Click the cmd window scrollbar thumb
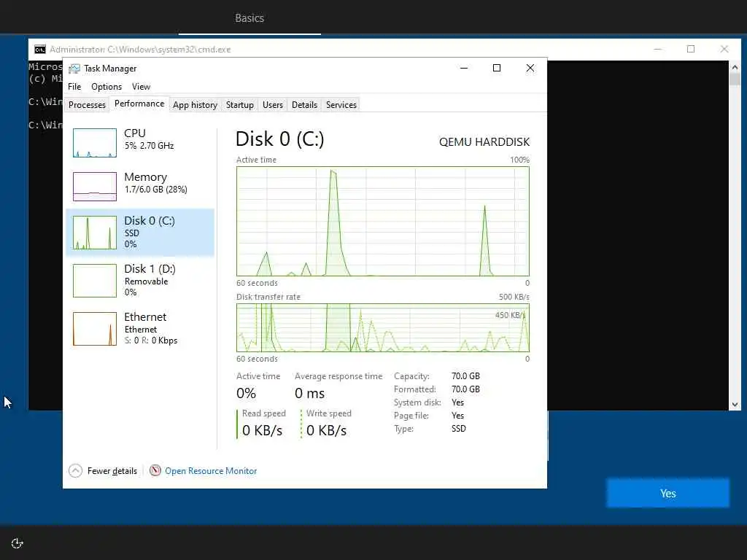Screen dimensions: 747x560 (735, 79)
